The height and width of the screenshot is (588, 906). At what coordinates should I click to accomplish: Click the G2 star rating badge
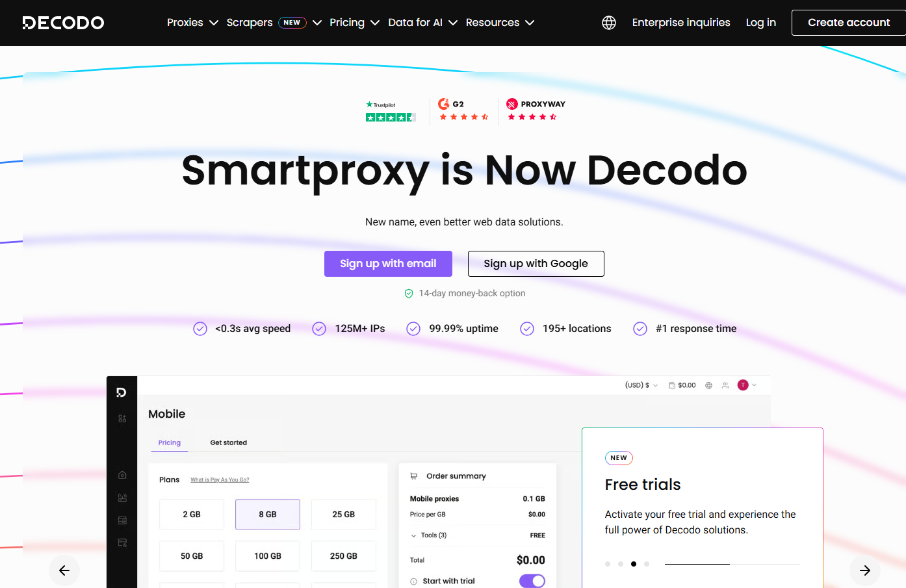point(463,110)
